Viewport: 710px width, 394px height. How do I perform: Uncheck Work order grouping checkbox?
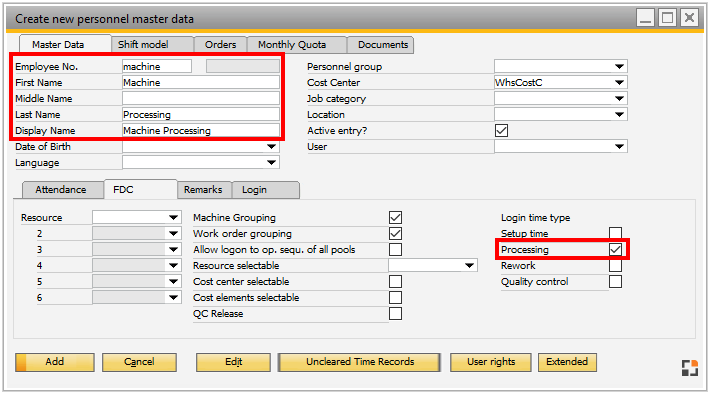point(395,234)
